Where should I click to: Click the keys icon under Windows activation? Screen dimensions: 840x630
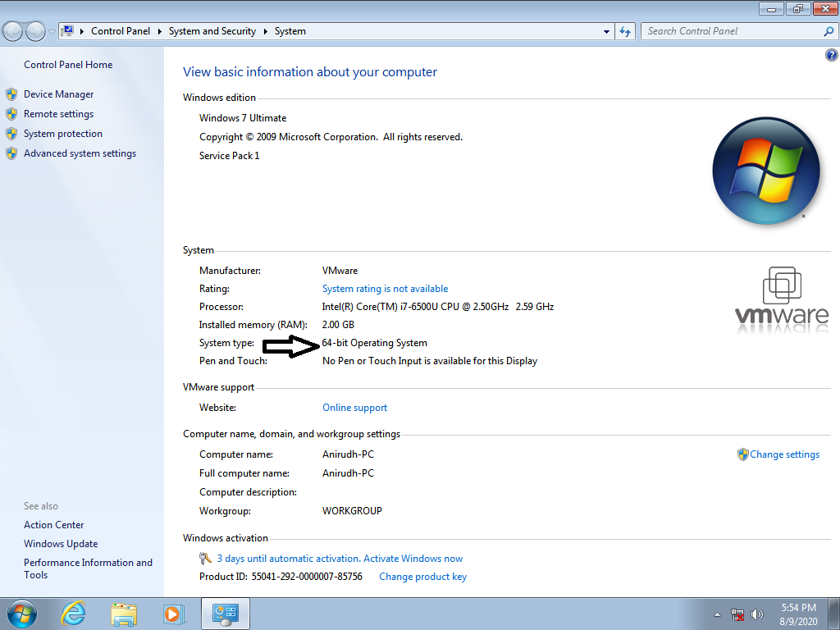point(205,558)
